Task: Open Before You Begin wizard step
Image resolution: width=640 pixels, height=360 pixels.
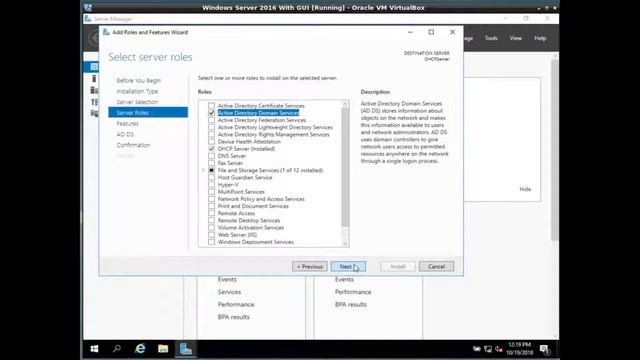Action: click(x=139, y=80)
